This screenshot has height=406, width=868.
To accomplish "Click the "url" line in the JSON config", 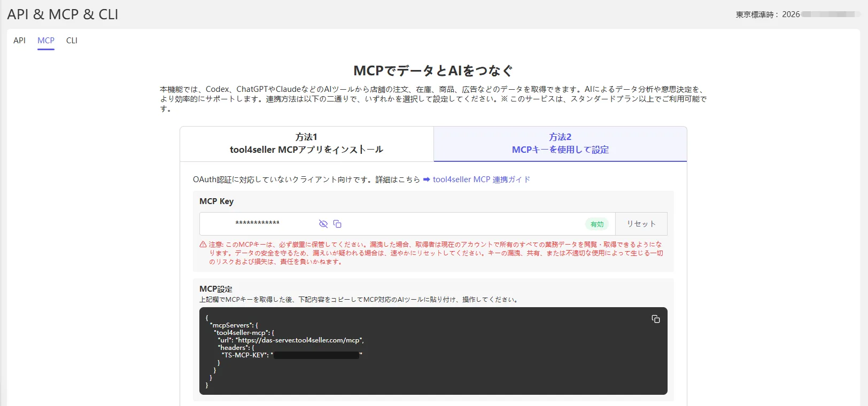I will pos(291,340).
